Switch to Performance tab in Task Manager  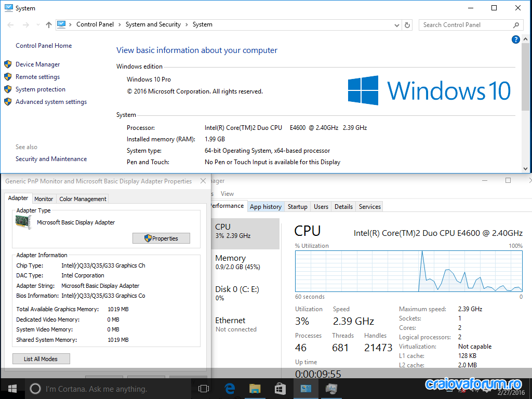(x=228, y=206)
